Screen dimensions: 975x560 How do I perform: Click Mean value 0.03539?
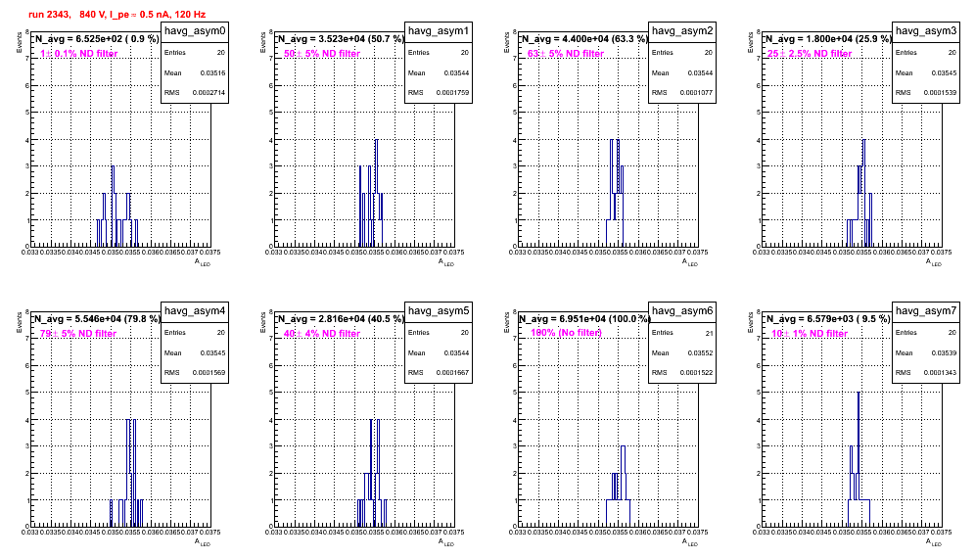click(x=945, y=353)
